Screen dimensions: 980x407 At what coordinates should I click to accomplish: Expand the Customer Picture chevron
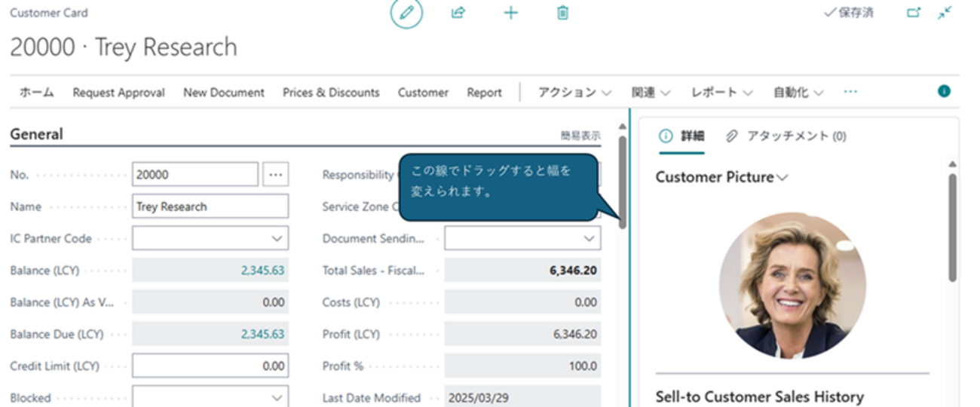pyautogui.click(x=782, y=178)
